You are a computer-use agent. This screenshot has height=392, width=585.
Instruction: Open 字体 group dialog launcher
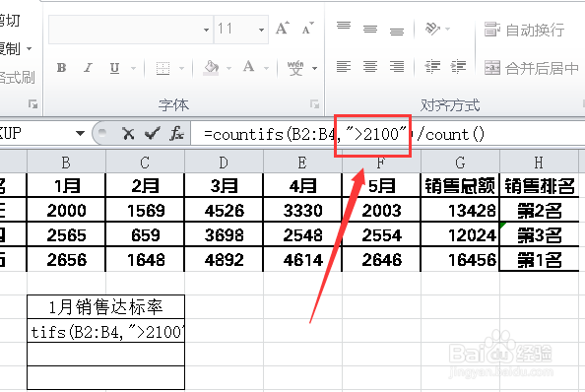[x=314, y=104]
